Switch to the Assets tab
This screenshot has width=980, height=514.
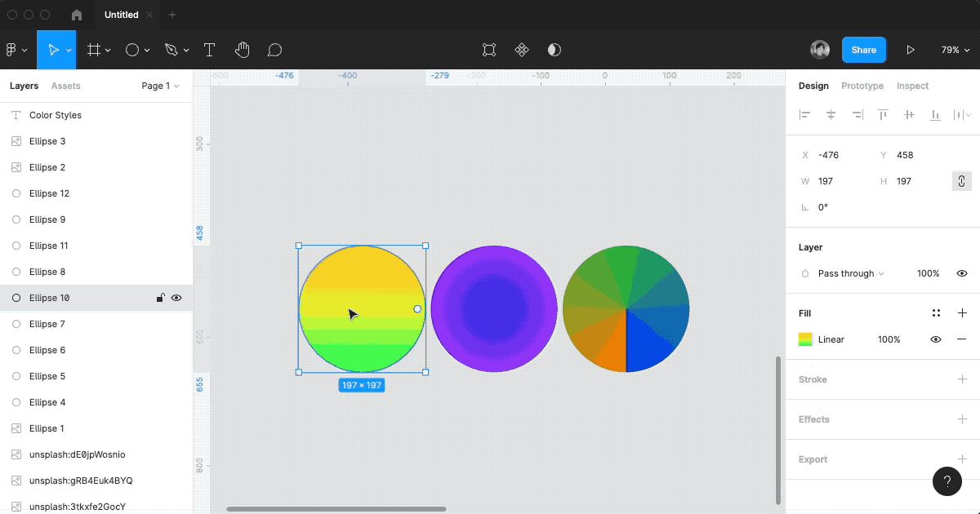[66, 86]
